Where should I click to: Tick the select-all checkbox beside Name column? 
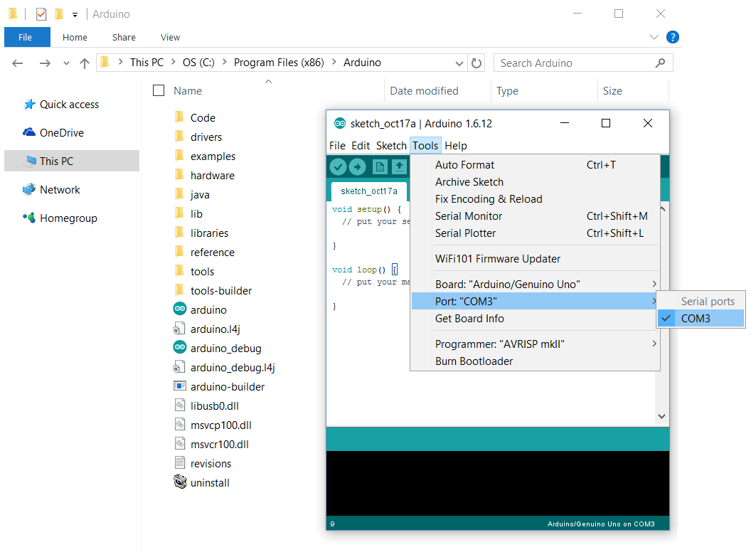point(159,90)
